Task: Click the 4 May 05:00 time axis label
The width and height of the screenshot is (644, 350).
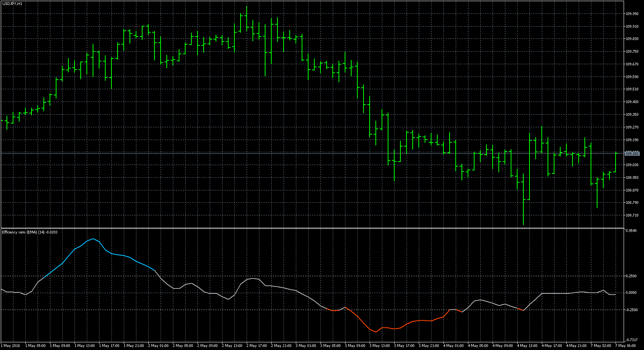Action: tap(478, 346)
